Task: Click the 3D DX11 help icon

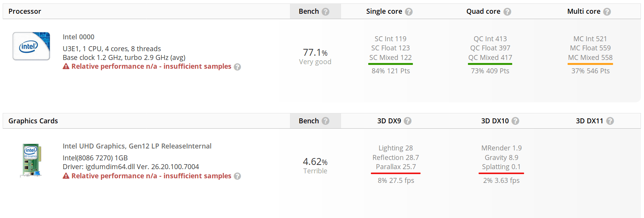Action: point(610,121)
